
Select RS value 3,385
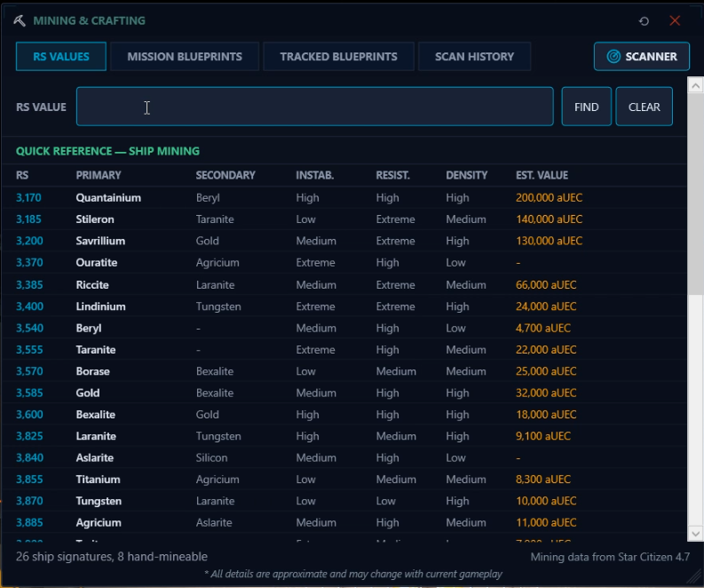[29, 285]
